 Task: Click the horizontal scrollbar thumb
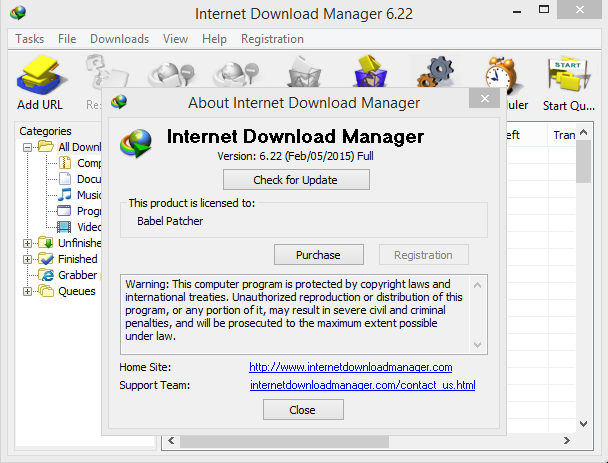pos(284,441)
